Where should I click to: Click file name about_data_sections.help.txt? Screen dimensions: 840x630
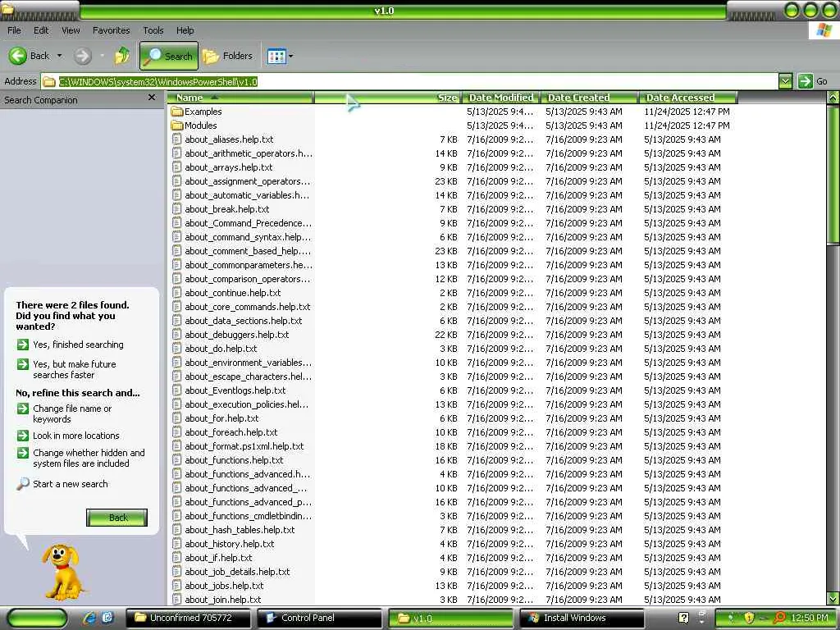point(243,321)
